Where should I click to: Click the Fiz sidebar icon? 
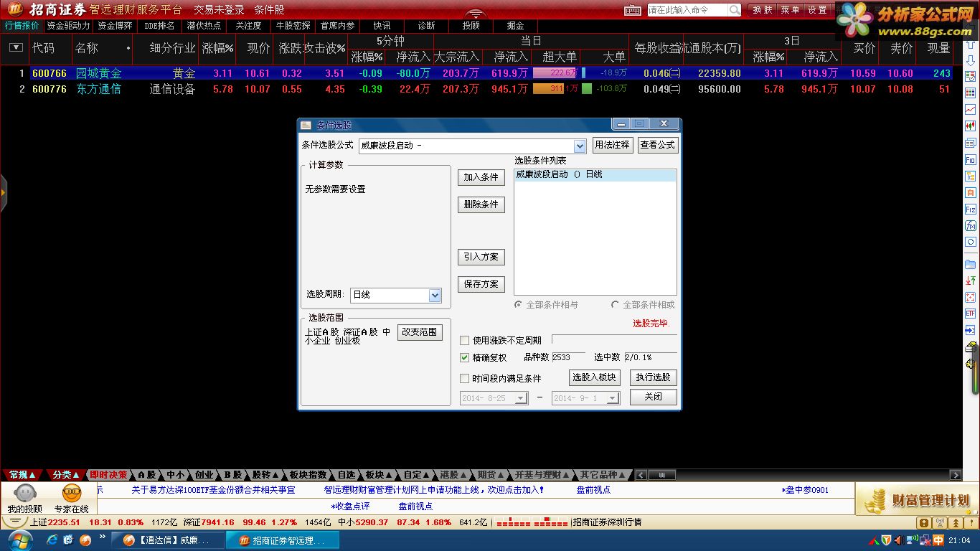pos(971,209)
